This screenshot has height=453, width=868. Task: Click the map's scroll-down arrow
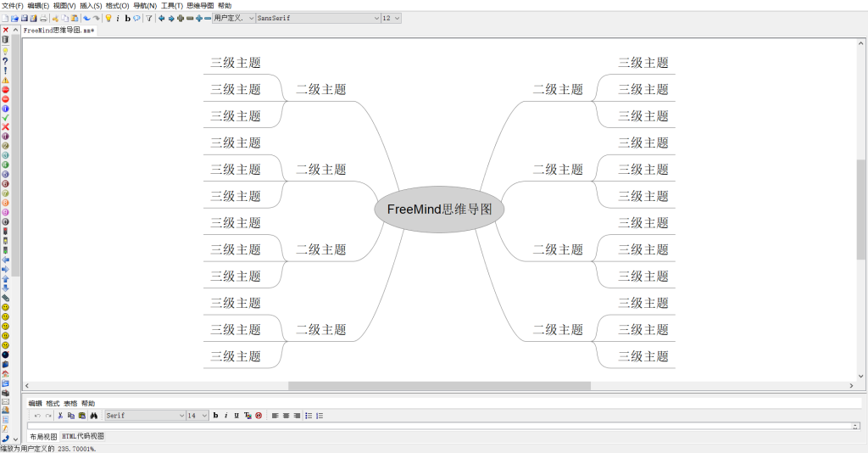(861, 376)
